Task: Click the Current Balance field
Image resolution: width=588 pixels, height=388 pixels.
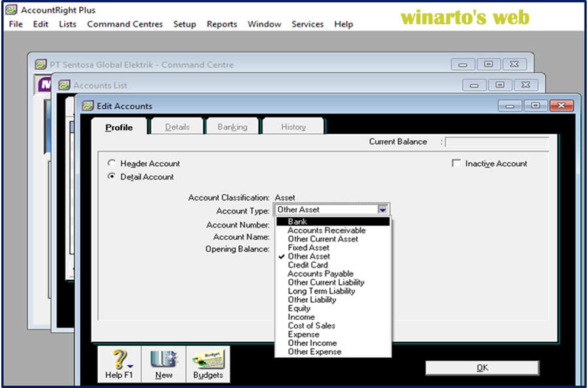Action: click(x=497, y=142)
